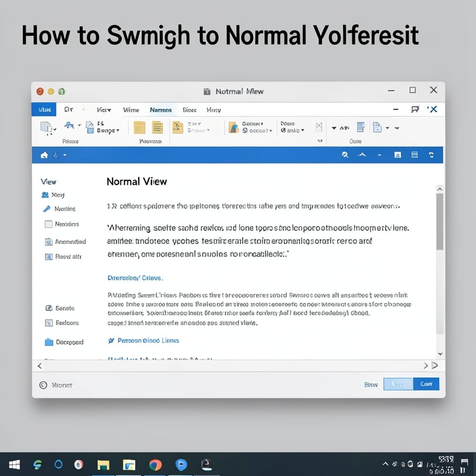Viewport: 476px width, 476px height.
Task: Open the blue Vlaie tab
Action: point(44,110)
